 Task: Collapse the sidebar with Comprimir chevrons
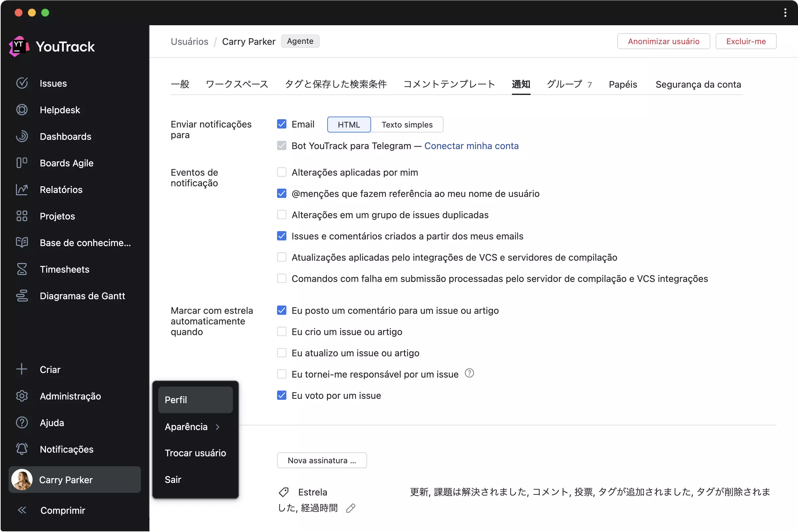pyautogui.click(x=22, y=510)
